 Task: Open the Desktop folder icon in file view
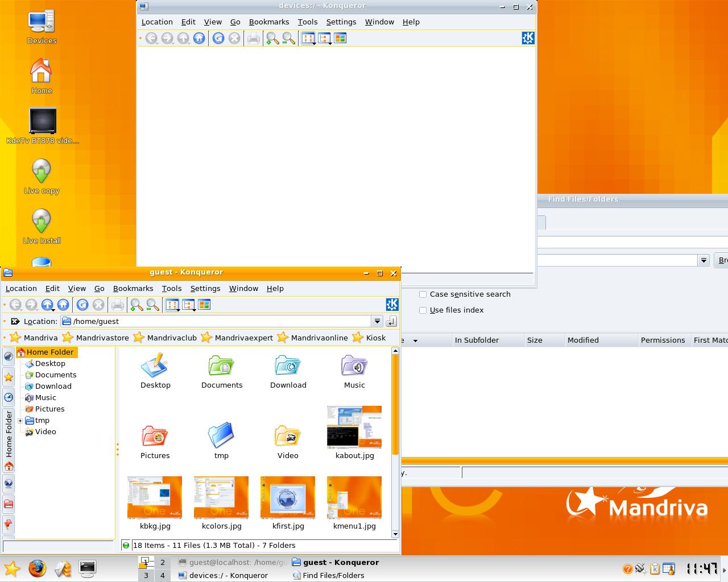(x=155, y=365)
